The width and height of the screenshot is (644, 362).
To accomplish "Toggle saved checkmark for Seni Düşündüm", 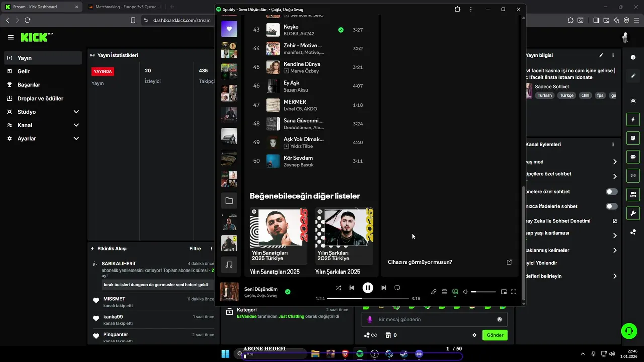I will pyautogui.click(x=288, y=292).
